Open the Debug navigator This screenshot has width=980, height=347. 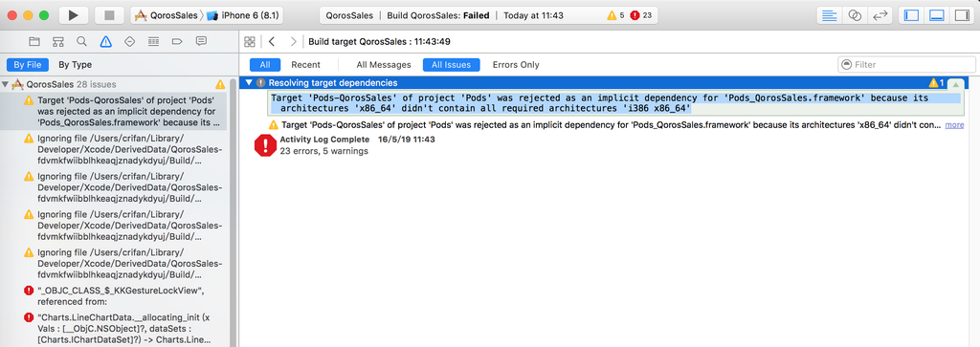pos(153,42)
